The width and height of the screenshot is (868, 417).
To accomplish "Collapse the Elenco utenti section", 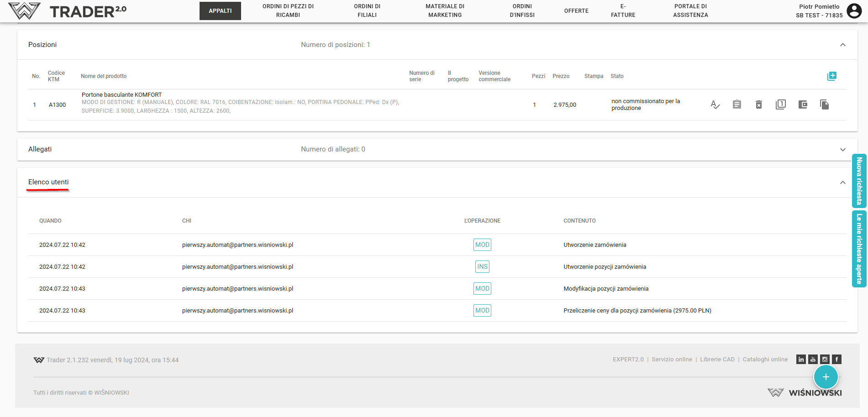I will 842,182.
